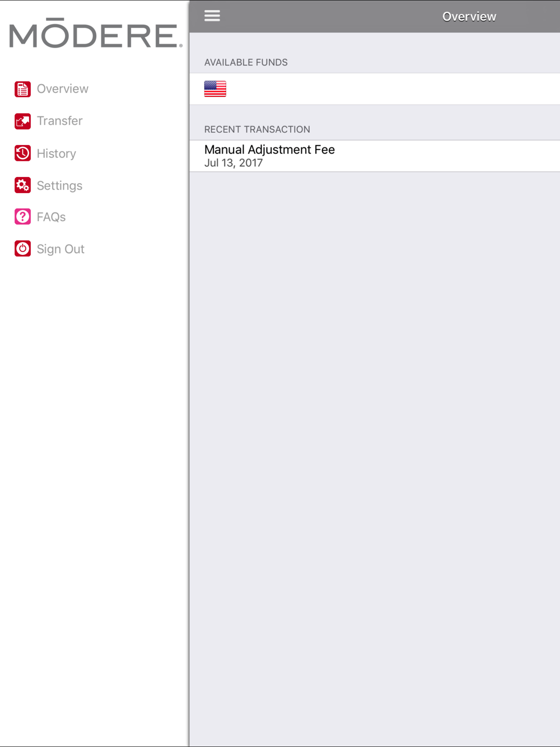Tap the US flag icon
560x747 pixels.
[215, 89]
